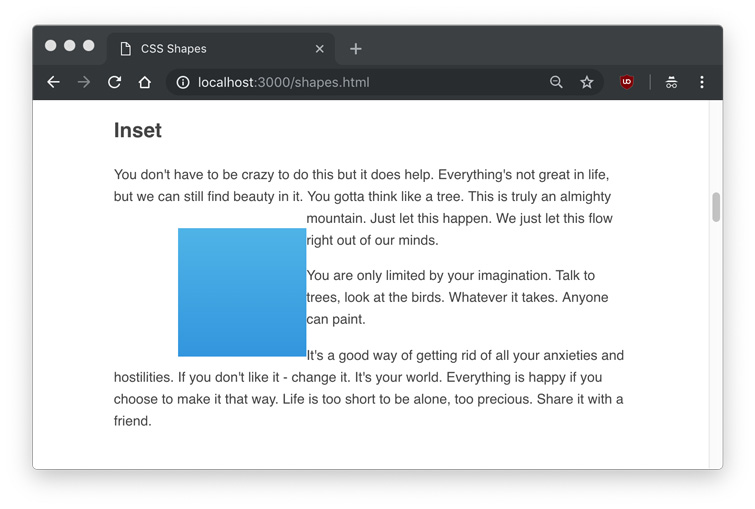Bookmark this page with the star
Viewport: 755px width, 509px height.
point(587,82)
